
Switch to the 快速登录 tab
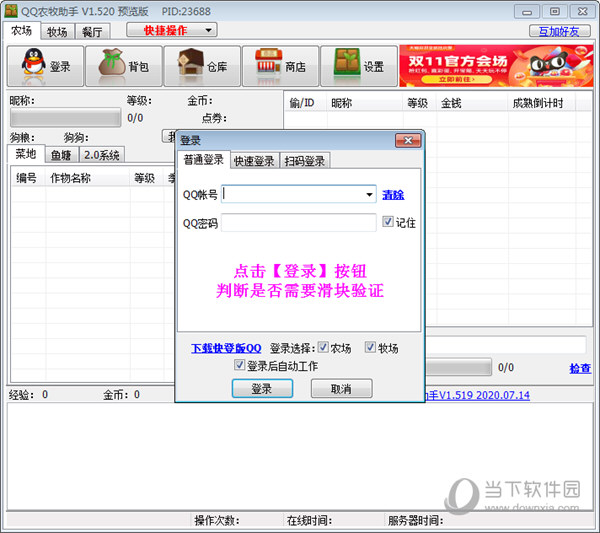tap(254, 161)
